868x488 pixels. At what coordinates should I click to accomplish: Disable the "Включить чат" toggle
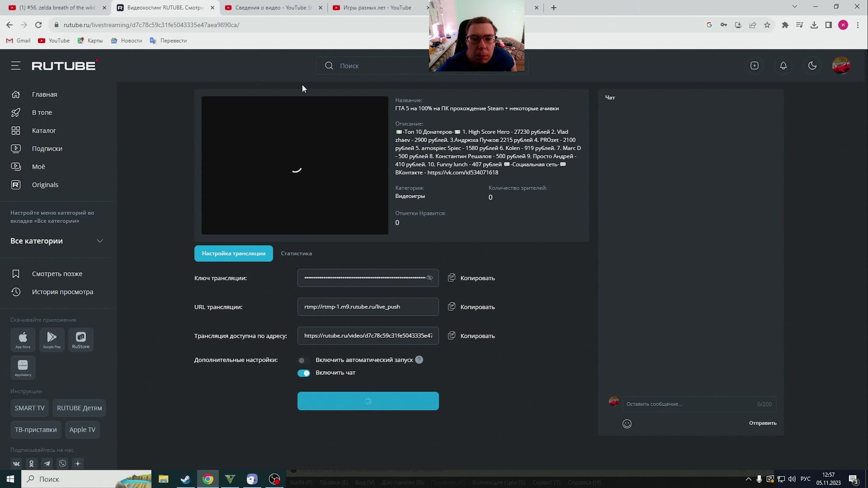[304, 373]
